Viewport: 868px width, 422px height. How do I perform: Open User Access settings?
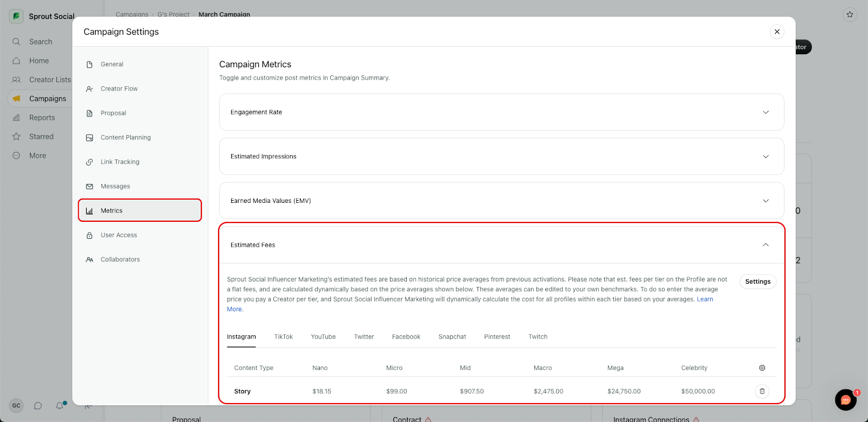[140, 235]
